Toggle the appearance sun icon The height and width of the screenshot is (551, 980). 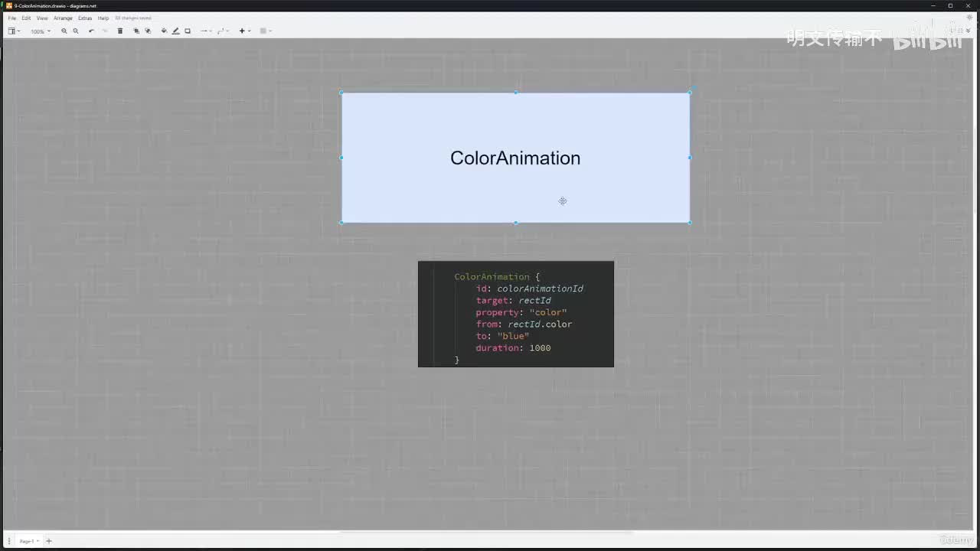click(x=970, y=18)
